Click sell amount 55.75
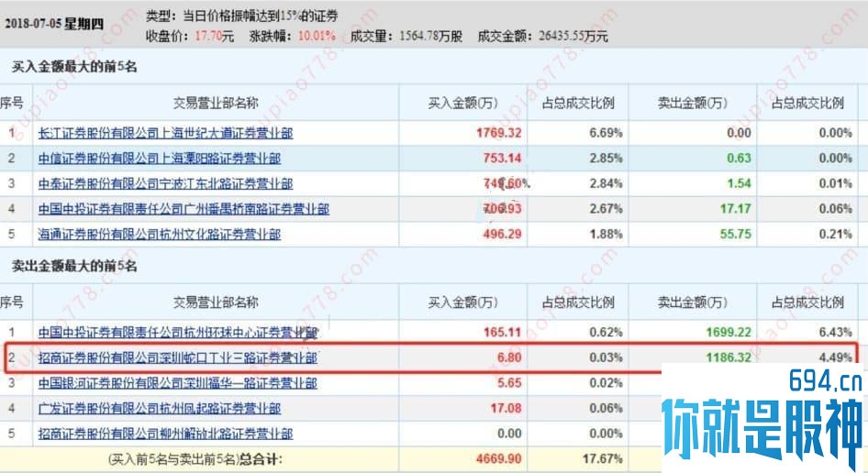Screen dimensions: 868x473 coord(736,235)
